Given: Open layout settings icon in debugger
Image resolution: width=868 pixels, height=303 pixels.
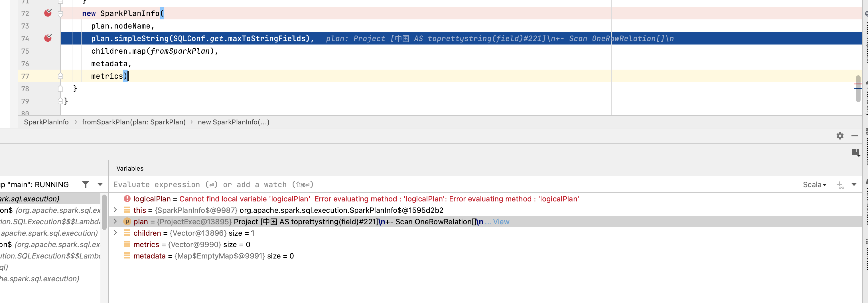Looking at the screenshot, I should [x=855, y=152].
